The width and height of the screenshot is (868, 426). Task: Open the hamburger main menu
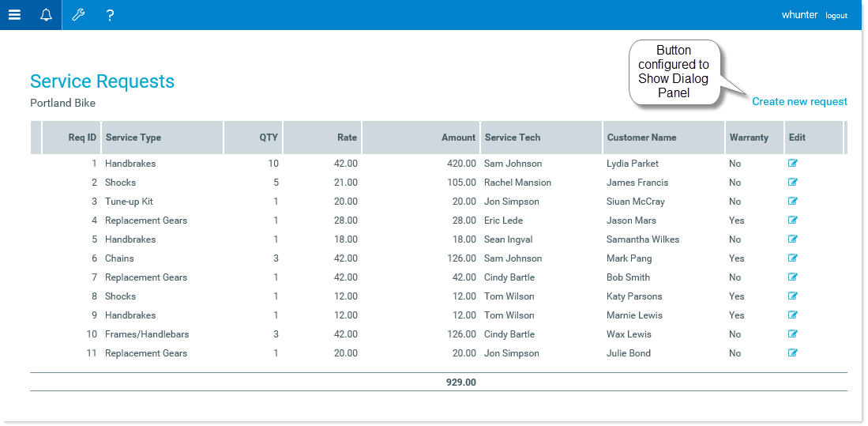click(x=14, y=15)
